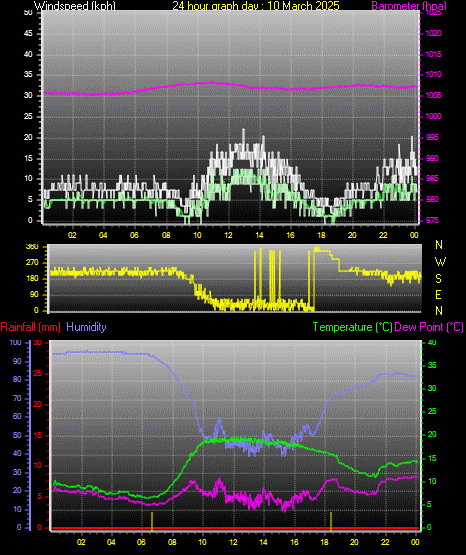This screenshot has height=555, width=466.
Task: Click the W compass direction label
Action: tap(440, 262)
